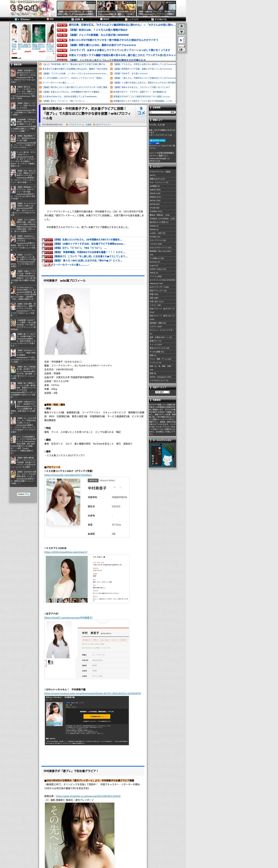Click the livedoor Blog logo badge
278x868 pixels.
pos(24,494)
